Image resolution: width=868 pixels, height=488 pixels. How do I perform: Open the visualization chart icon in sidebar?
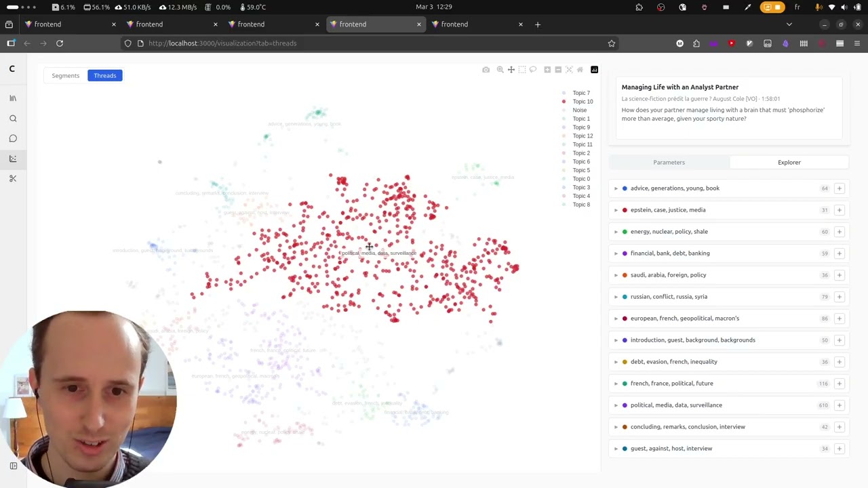(13, 159)
